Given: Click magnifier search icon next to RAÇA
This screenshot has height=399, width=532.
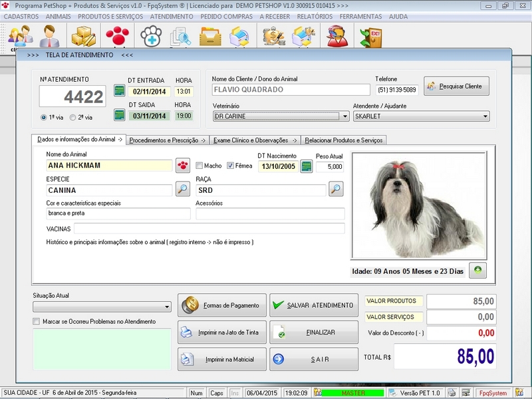Looking at the screenshot, I should pos(336,190).
